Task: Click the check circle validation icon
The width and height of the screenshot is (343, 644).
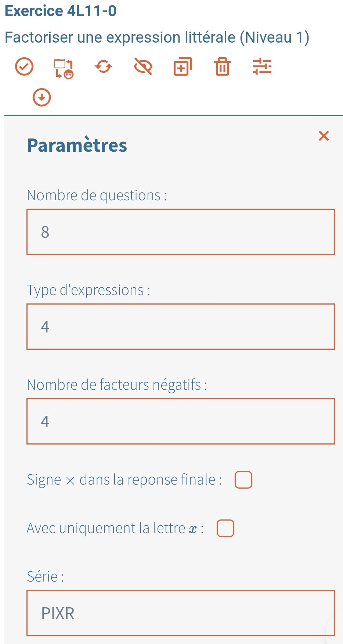Action: pos(24,67)
